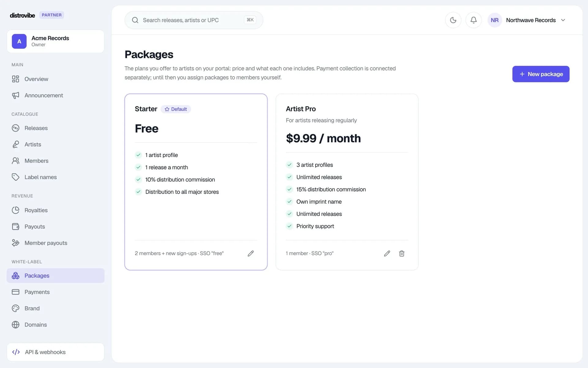Create a New package
This screenshot has width=588, height=368.
[541, 74]
